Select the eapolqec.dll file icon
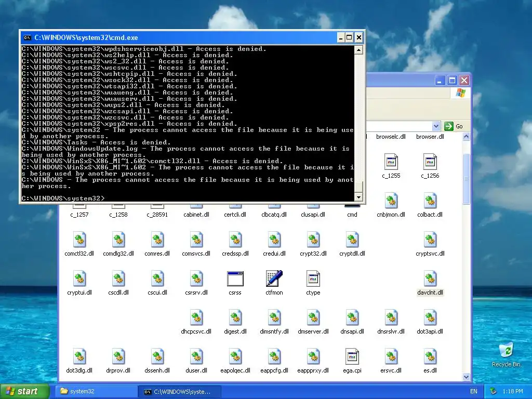This screenshot has height=399, width=532. [x=235, y=356]
